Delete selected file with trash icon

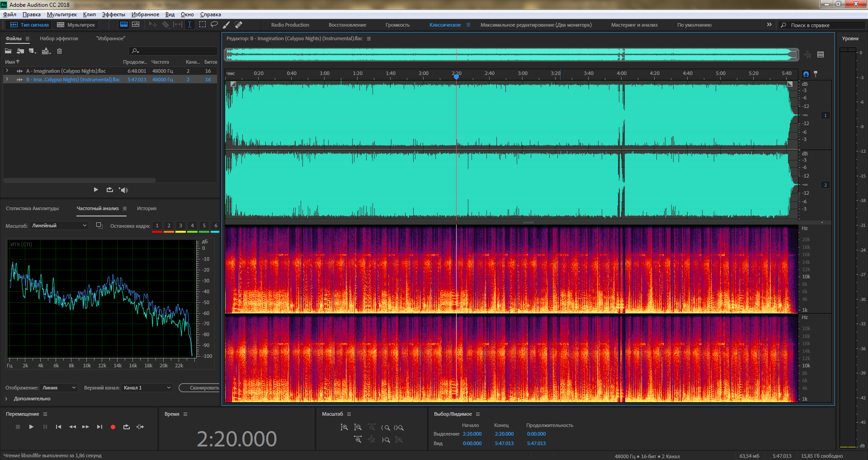click(59, 51)
